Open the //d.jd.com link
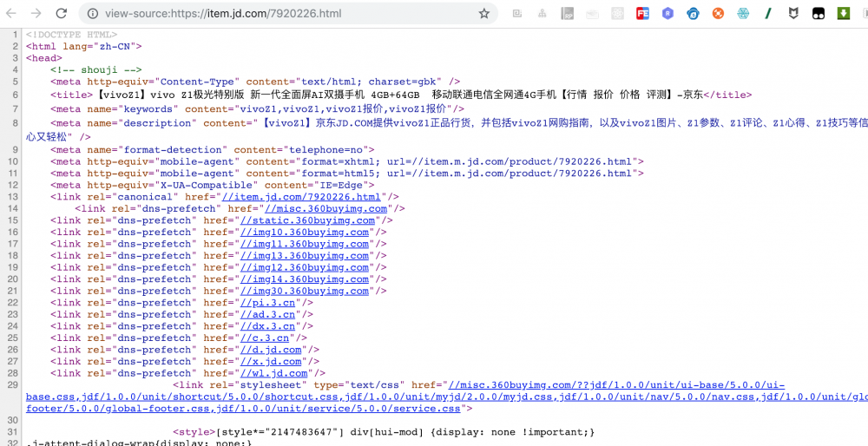 pyautogui.click(x=271, y=350)
